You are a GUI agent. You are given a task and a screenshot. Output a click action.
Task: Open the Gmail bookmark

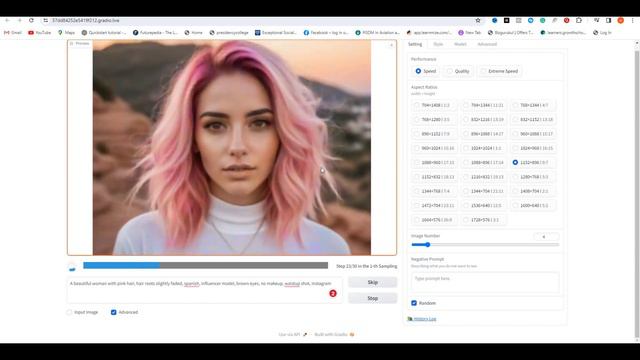click(x=13, y=33)
